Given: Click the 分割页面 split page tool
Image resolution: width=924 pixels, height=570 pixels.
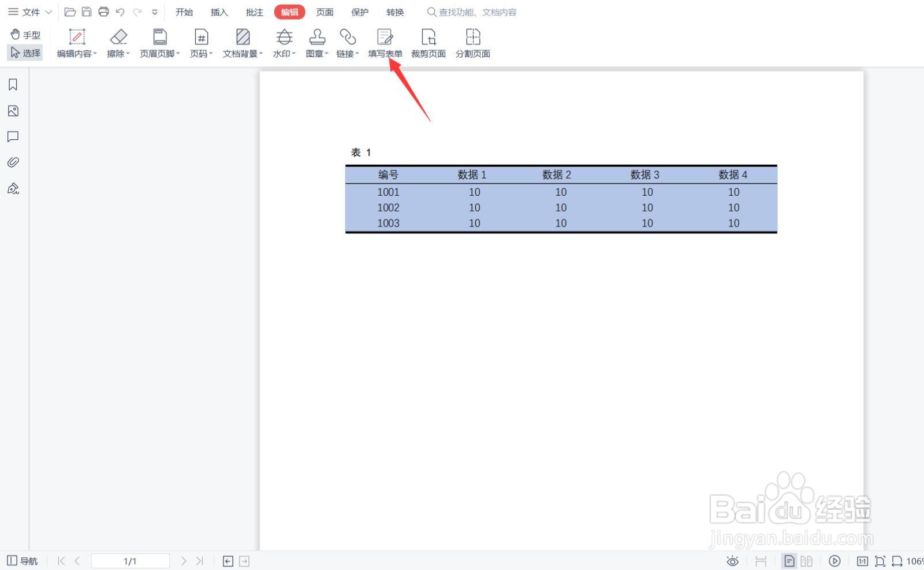Looking at the screenshot, I should tap(473, 44).
